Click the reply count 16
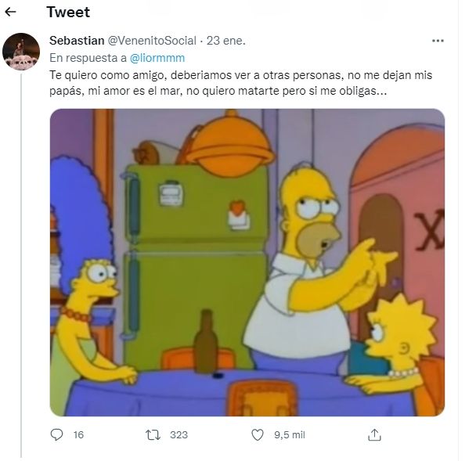 [x=78, y=435]
